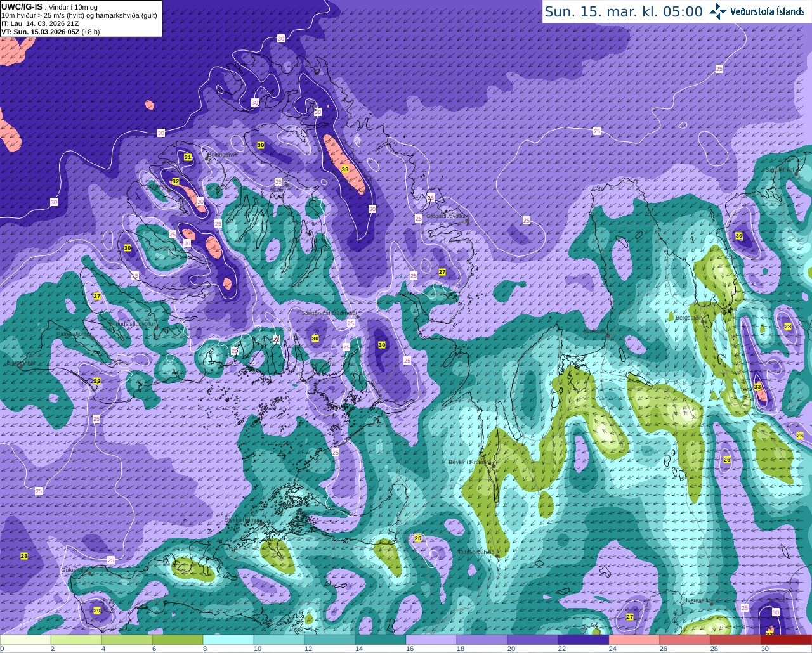Select the 8–10 m/s light cyan legend swatch
This screenshot has height=653, width=812.
[228, 640]
